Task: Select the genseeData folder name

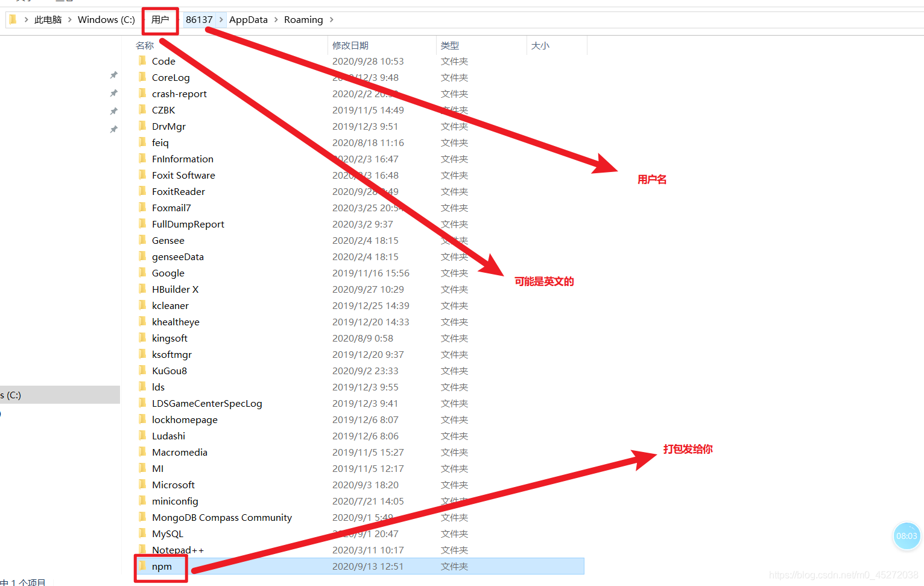Action: pyautogui.click(x=178, y=256)
